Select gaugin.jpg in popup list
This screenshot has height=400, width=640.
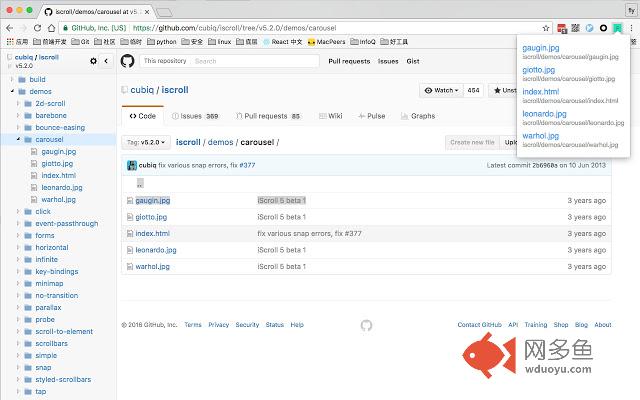[541, 48]
